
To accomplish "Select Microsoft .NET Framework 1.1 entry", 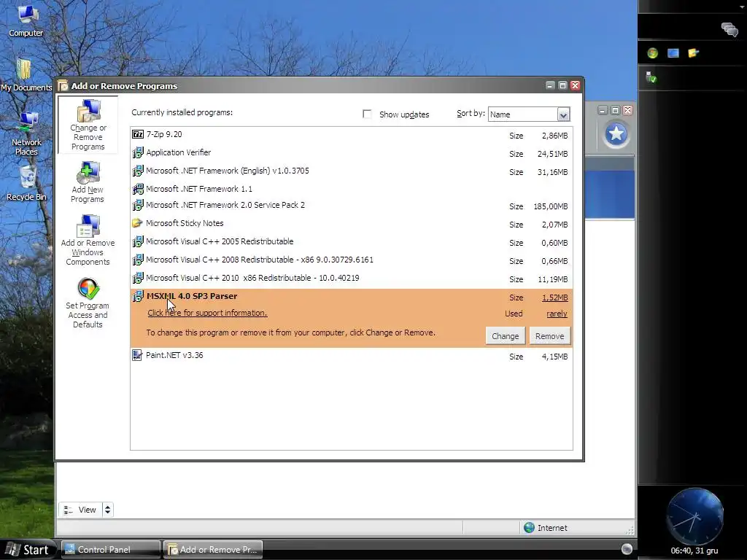I will (352, 189).
